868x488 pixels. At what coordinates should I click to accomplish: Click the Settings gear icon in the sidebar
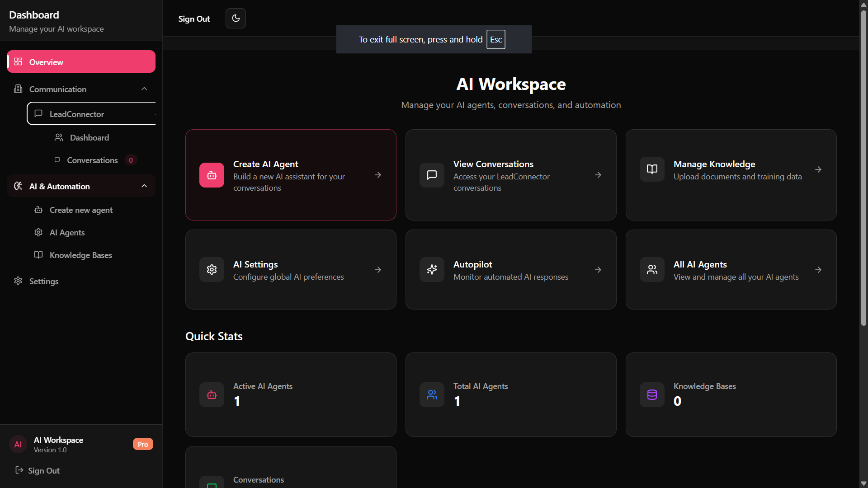pyautogui.click(x=18, y=281)
